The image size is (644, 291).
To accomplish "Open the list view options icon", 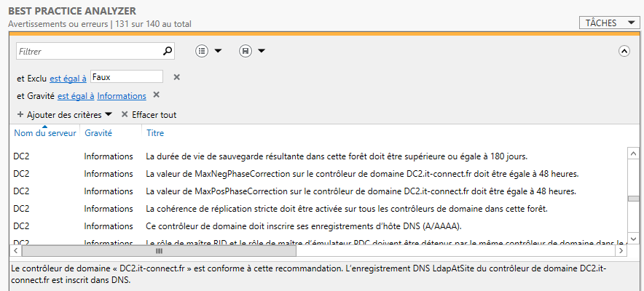I will click(x=203, y=51).
